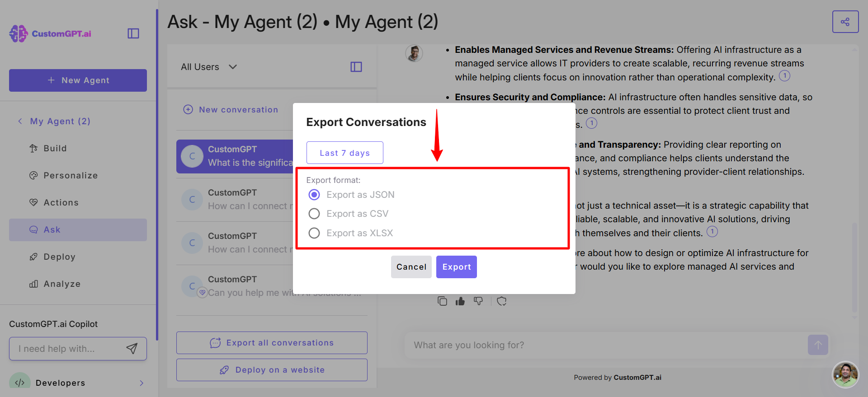Send Copilot message with paper plane icon
The image size is (868, 397).
point(132,348)
